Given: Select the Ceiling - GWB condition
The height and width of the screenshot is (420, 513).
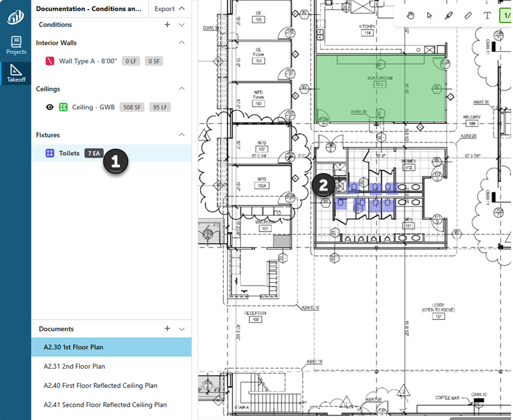Looking at the screenshot, I should 111,107.
